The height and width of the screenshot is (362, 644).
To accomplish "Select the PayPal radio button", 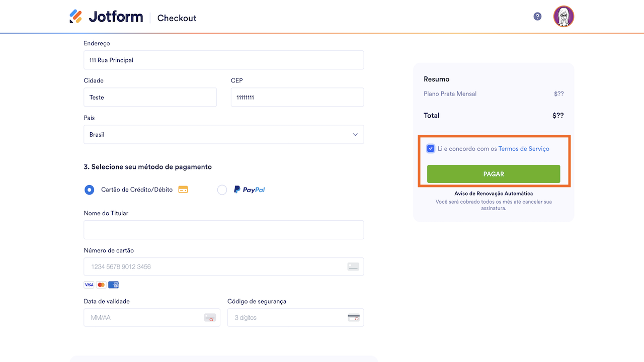I will tap(222, 190).
